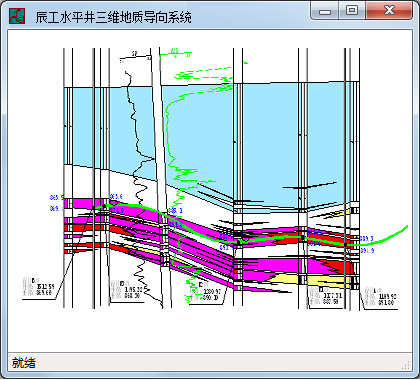Close the 辰工水平井三维地质导向系统 window
This screenshot has height=380, width=420.
(389, 11)
